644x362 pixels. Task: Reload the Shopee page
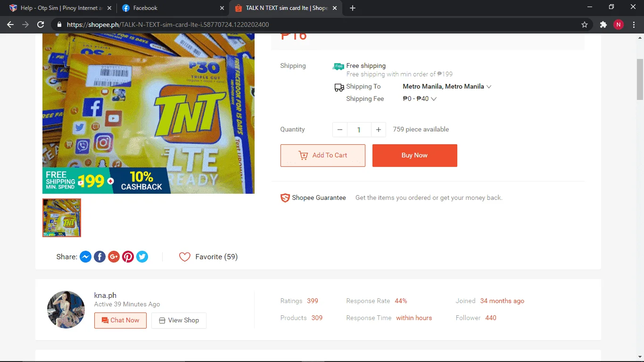click(41, 25)
